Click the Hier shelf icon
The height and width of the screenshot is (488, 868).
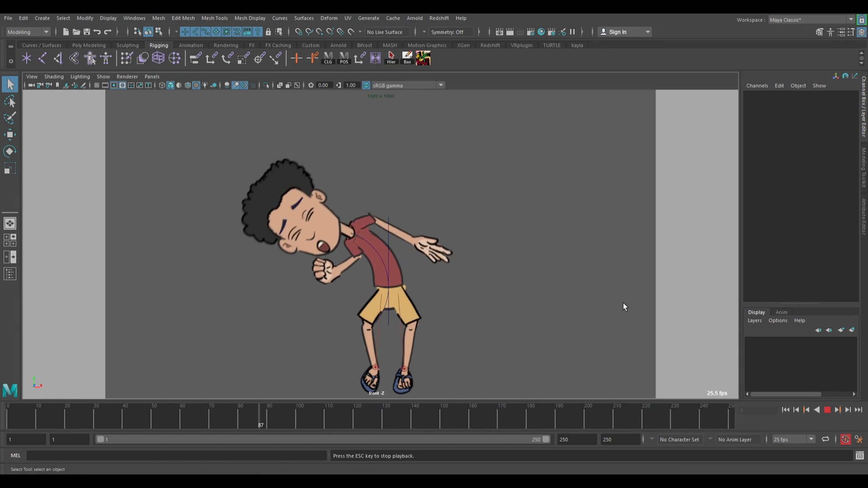click(x=391, y=58)
